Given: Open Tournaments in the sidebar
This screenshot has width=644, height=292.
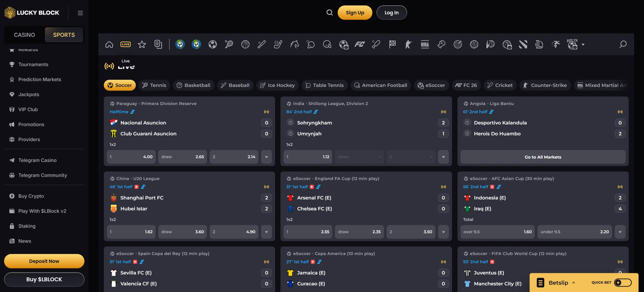Looking at the screenshot, I should tap(33, 64).
